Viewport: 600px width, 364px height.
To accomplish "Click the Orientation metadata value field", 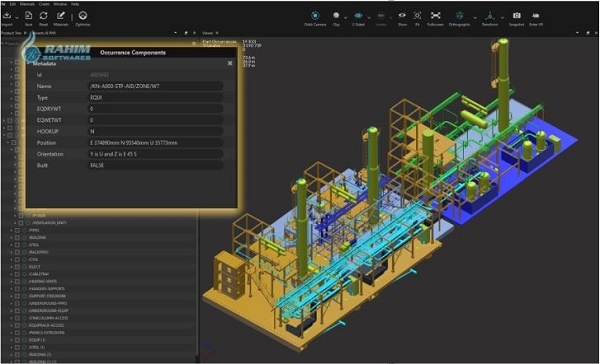I will (155, 154).
